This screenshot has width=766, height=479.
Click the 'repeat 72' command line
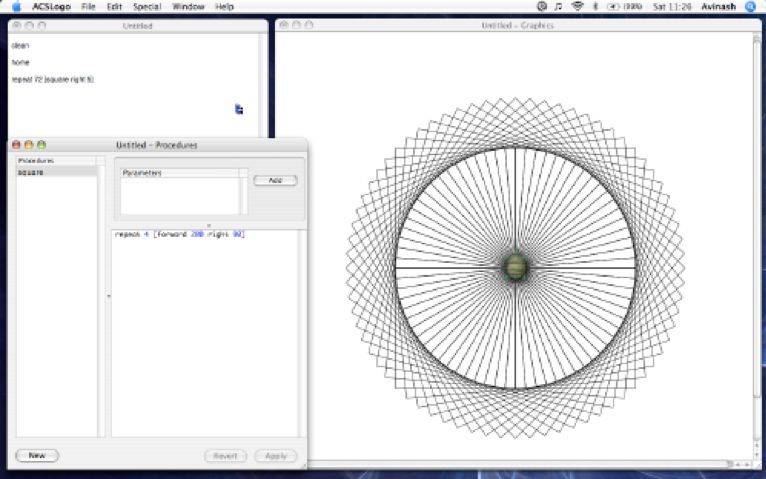coord(53,80)
